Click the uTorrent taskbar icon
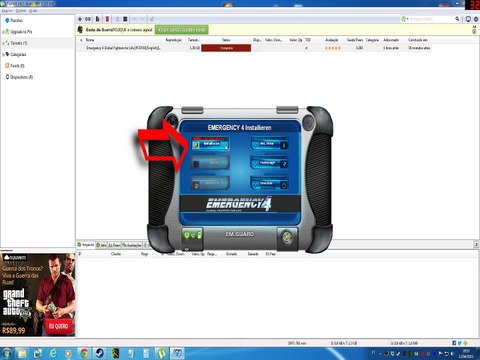Viewport: 480px width, 360px height. 162,353
